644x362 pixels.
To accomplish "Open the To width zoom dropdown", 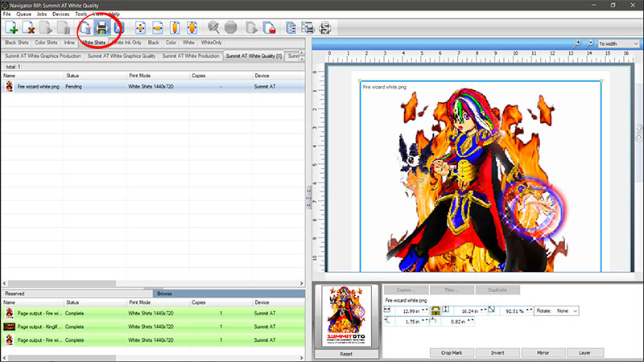I will (618, 43).
